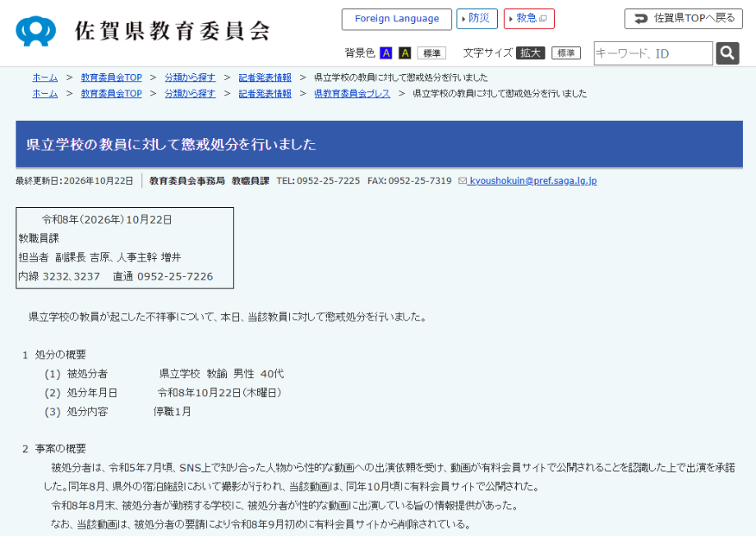Click the (3) 処分内容 label
The image size is (756, 536).
[x=76, y=412]
